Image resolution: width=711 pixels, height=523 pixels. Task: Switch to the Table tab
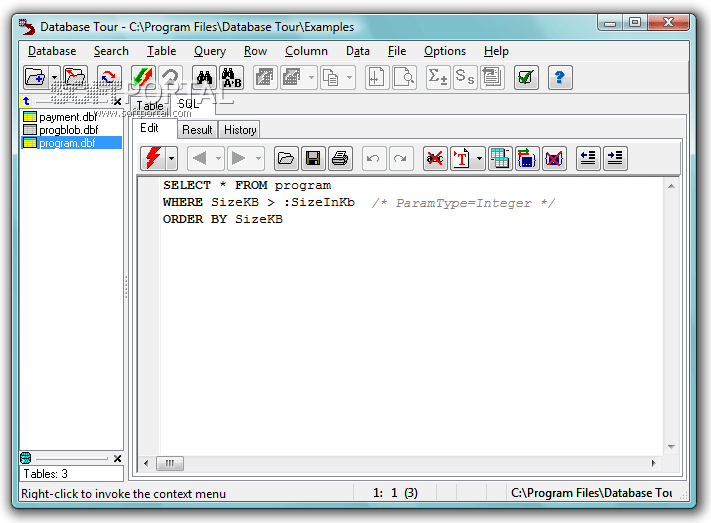tap(150, 106)
